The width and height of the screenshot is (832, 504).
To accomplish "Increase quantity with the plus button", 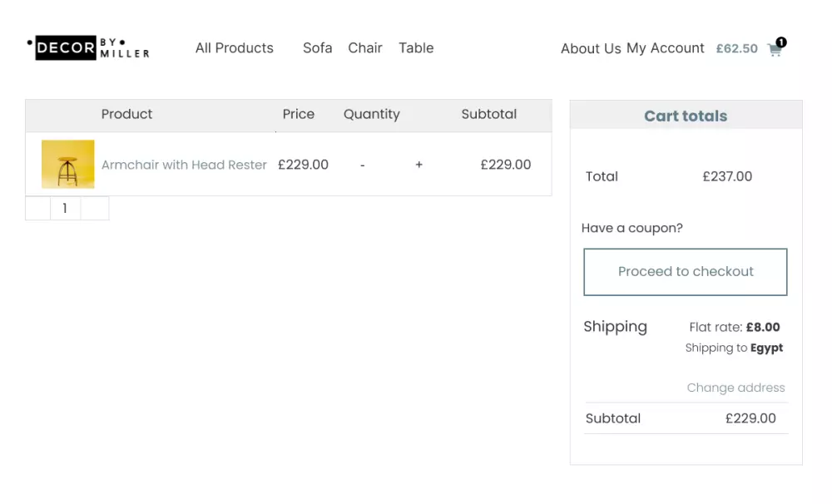I will (419, 165).
